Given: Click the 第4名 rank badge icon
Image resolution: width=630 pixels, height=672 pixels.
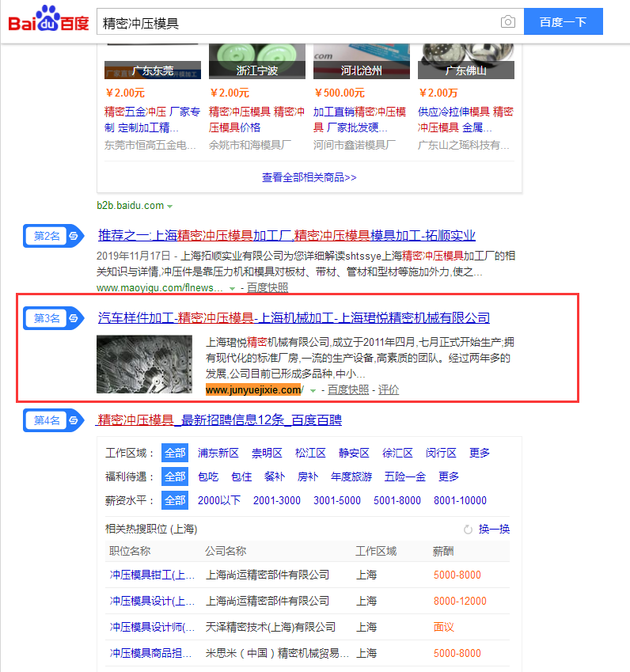Looking at the screenshot, I should [x=54, y=420].
